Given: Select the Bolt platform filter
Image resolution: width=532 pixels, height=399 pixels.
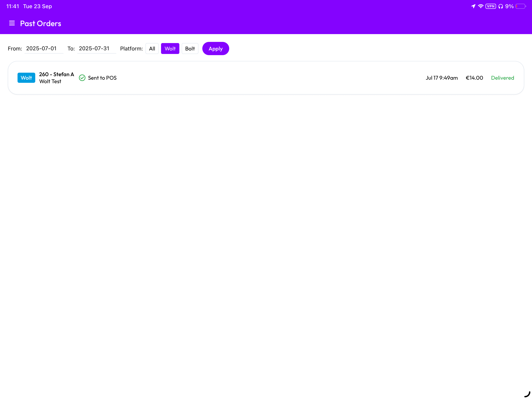Looking at the screenshot, I should point(190,49).
